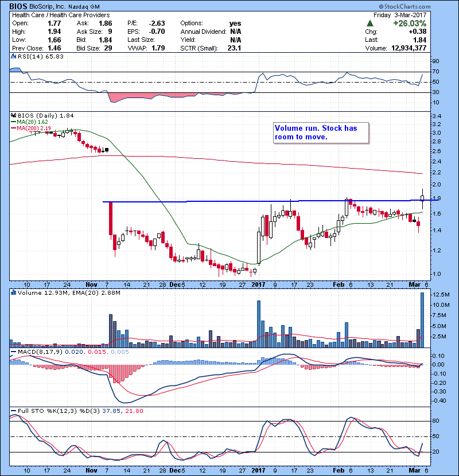Click the Volume 12,934,377 value
459x476 pixels.
tap(409, 48)
